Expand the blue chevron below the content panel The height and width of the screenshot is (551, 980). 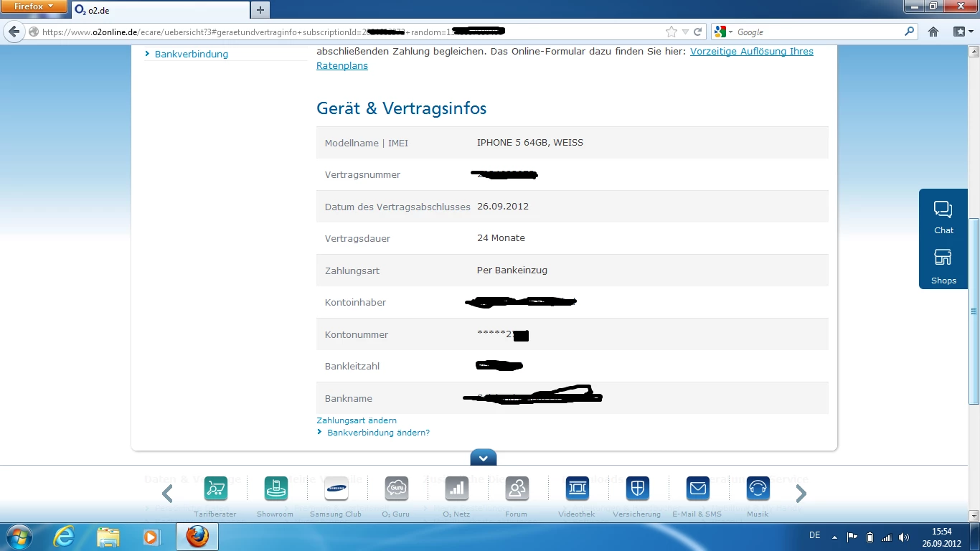[x=484, y=458]
